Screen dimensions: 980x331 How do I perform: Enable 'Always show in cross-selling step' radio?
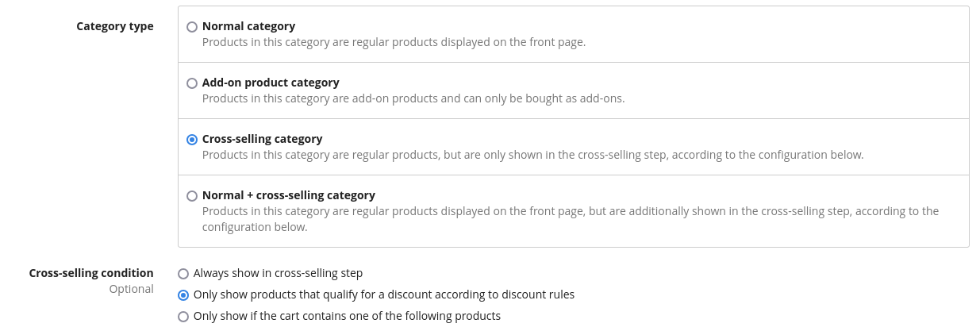(x=183, y=274)
